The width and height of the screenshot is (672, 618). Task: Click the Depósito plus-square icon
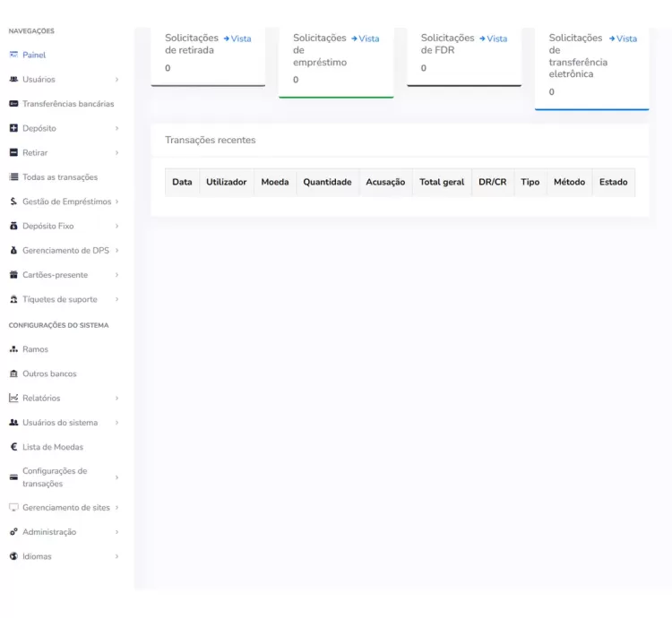point(13,128)
